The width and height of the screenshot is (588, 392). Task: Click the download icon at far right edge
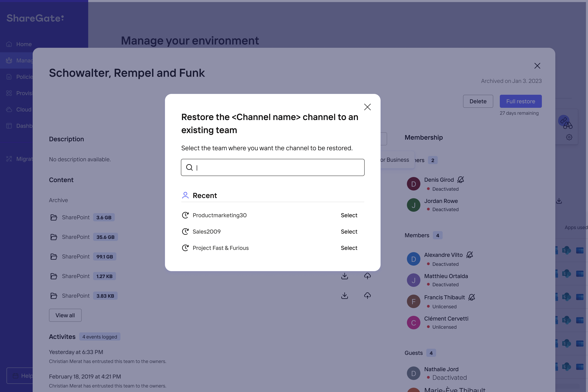[559, 201]
